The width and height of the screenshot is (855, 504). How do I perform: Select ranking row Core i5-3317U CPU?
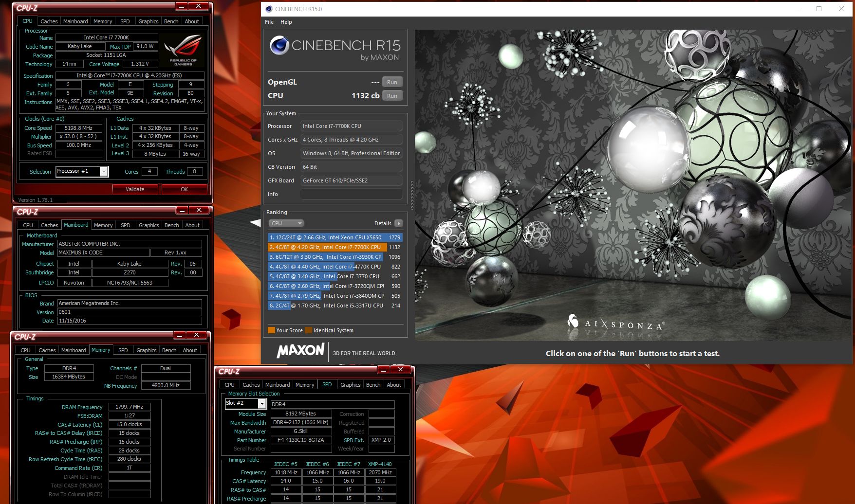tap(335, 306)
